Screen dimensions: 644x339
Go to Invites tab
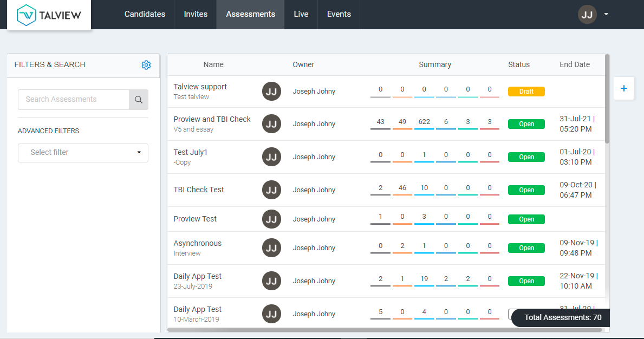tap(196, 15)
